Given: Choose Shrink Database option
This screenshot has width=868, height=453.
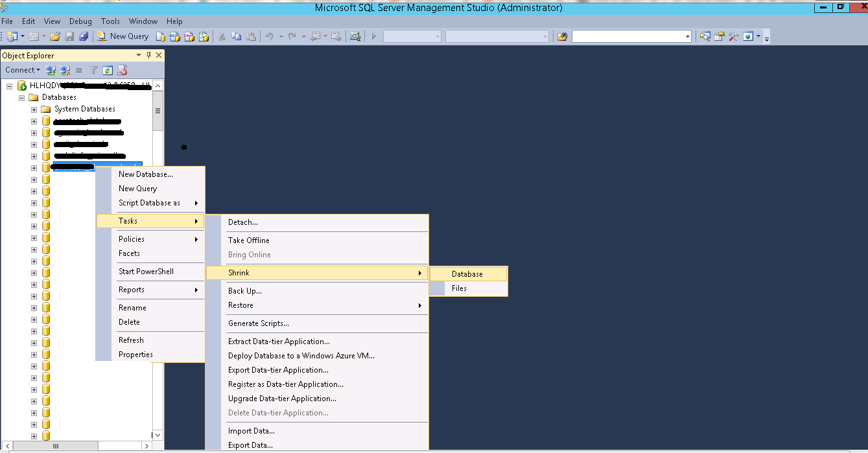Looking at the screenshot, I should click(468, 274).
